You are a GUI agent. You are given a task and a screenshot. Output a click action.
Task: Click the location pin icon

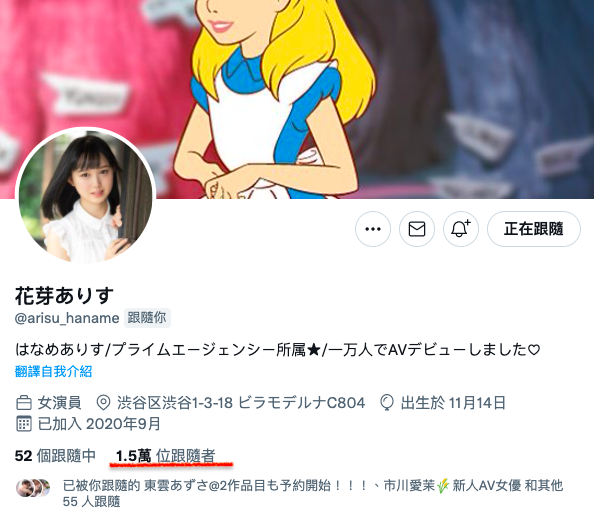103,403
